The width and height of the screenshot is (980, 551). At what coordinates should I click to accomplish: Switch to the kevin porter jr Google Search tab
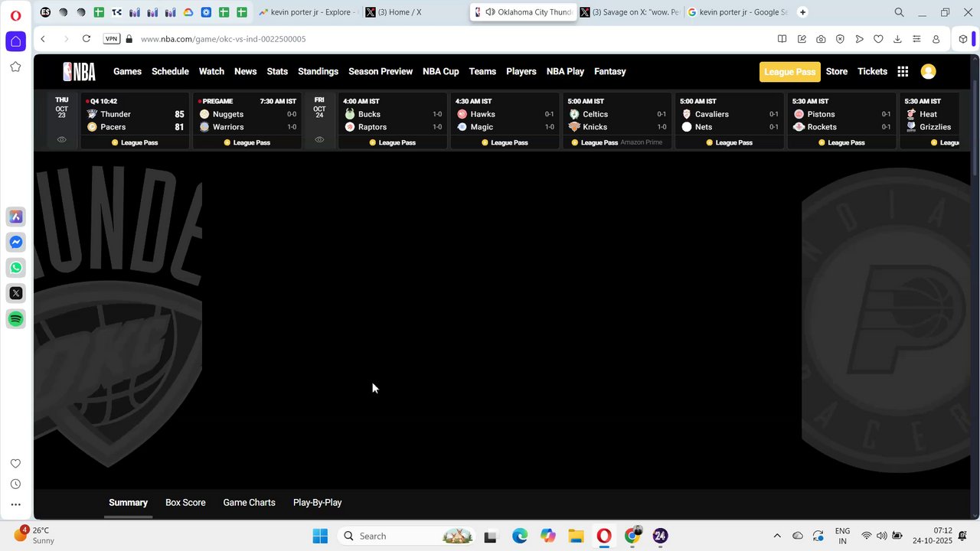pos(736,12)
